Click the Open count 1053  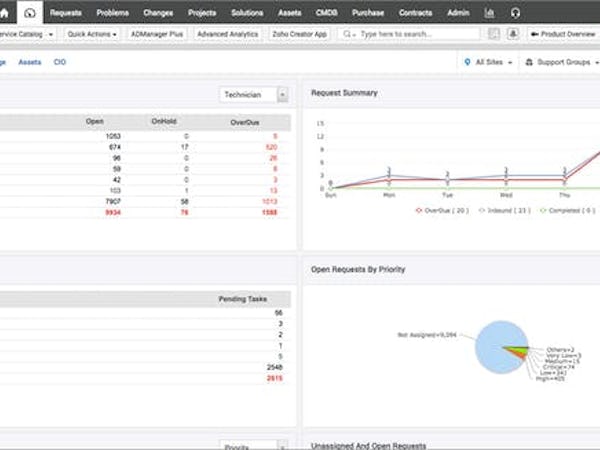tap(113, 136)
